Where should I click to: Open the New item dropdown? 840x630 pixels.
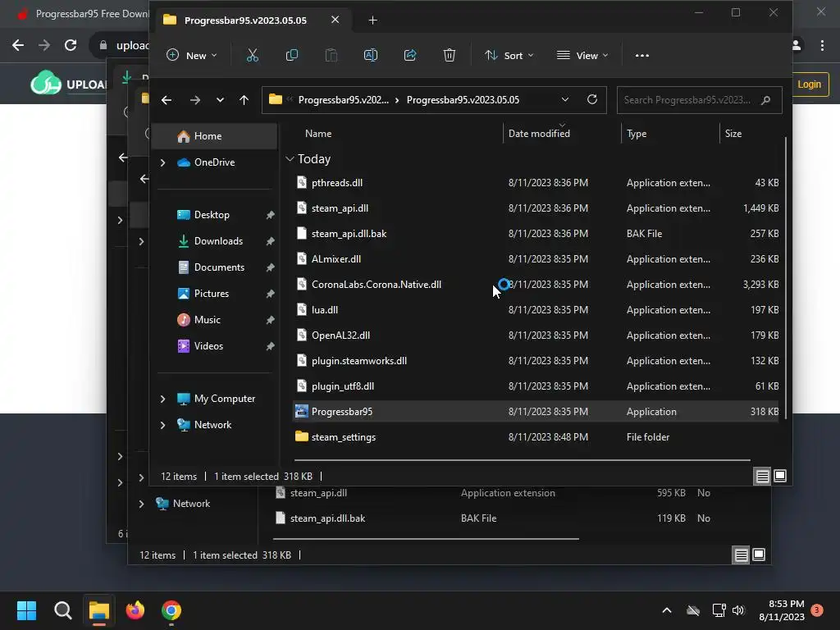pos(192,55)
